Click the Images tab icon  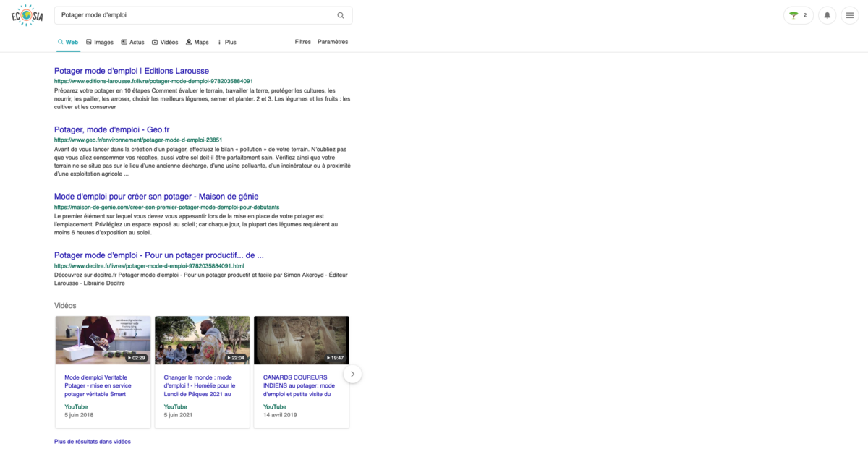coord(89,42)
